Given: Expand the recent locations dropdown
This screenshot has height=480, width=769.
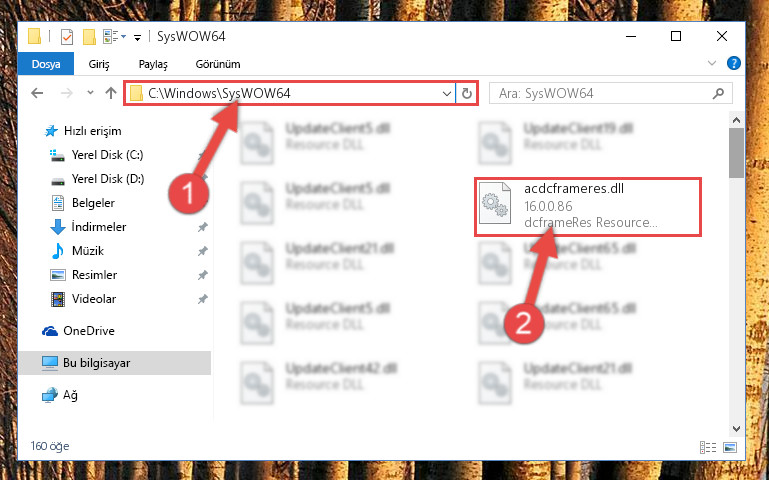Looking at the screenshot, I should (90, 93).
